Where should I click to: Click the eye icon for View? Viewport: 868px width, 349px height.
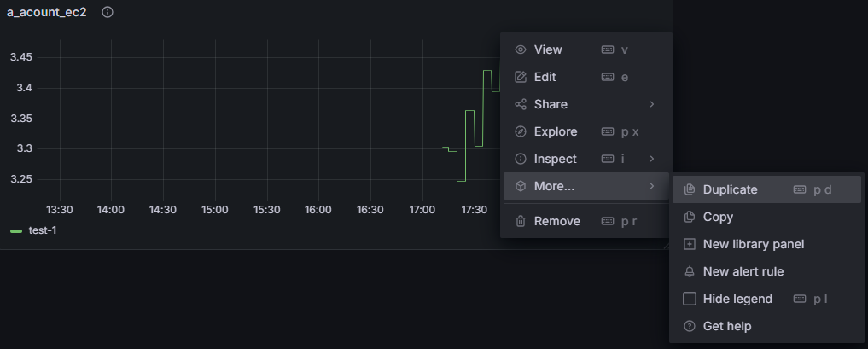[521, 49]
